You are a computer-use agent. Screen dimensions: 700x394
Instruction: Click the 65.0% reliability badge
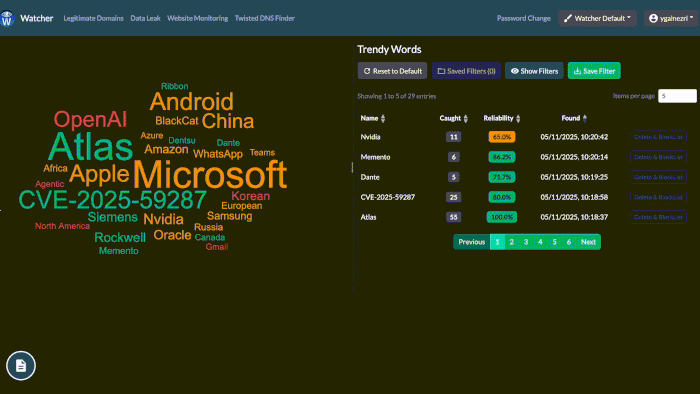coord(502,137)
